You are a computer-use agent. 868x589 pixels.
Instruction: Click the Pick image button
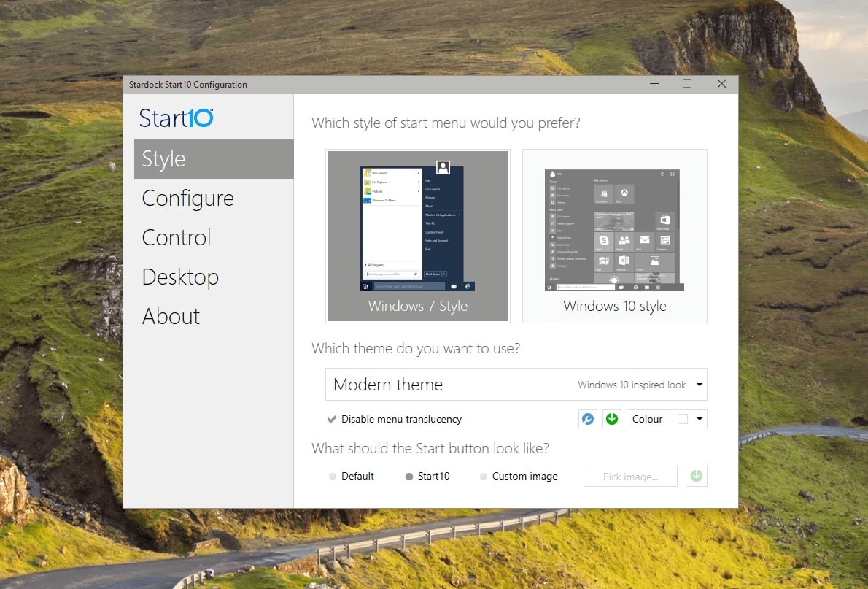(630, 476)
